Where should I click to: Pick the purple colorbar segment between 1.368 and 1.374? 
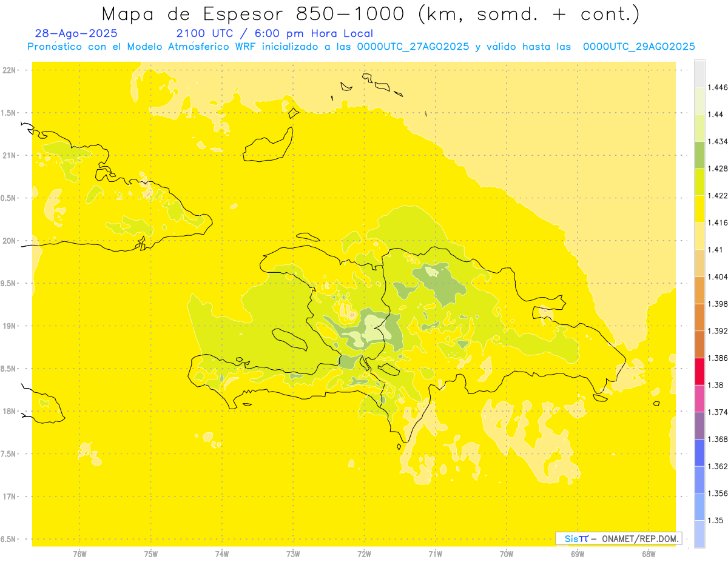[699, 426]
